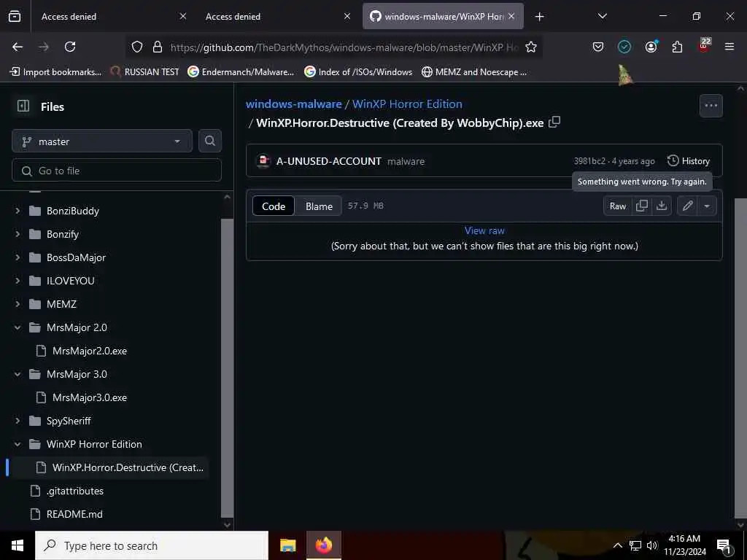Download the raw file icon

(x=662, y=206)
